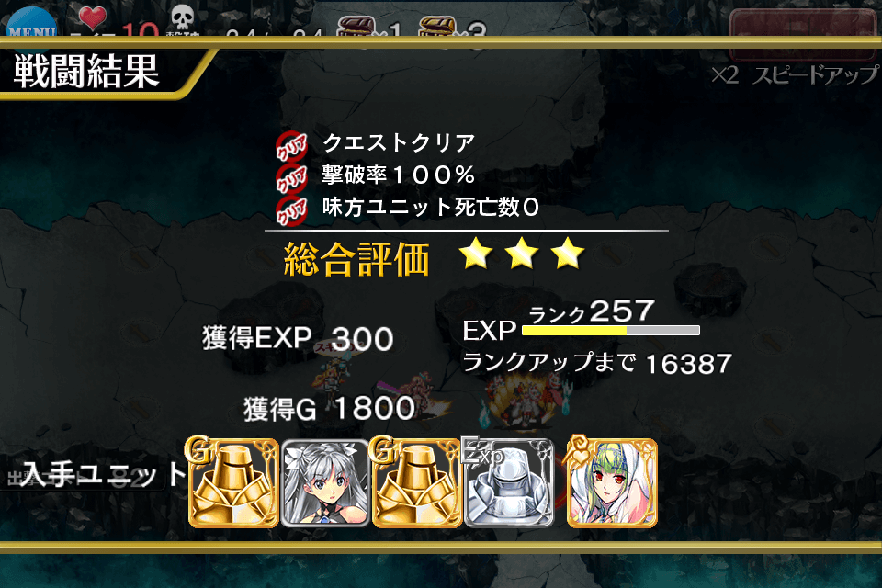This screenshot has height=588, width=882.
Task: Tap the Quest Clear stamp badge
Action: [291, 146]
